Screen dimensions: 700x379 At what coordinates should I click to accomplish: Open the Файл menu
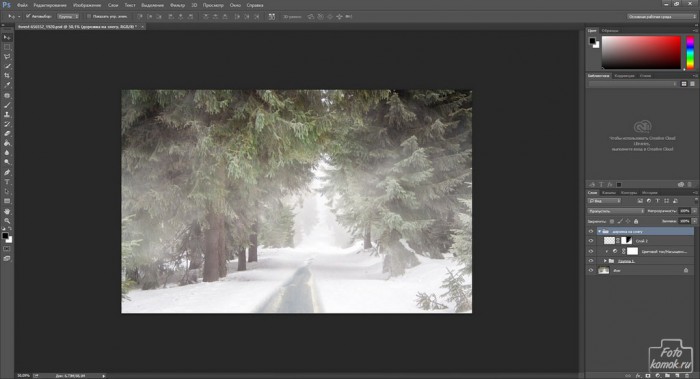pos(22,5)
